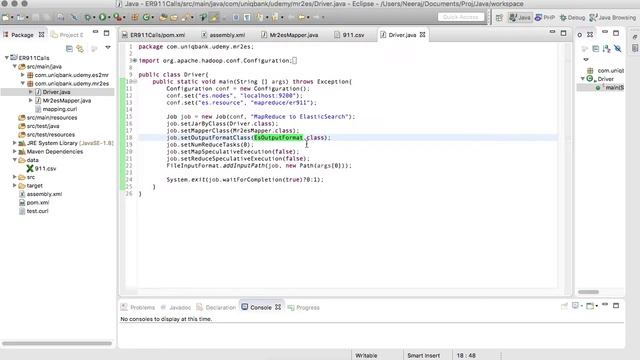
Task: Open dropdown next to Debug button
Action: (93, 18)
